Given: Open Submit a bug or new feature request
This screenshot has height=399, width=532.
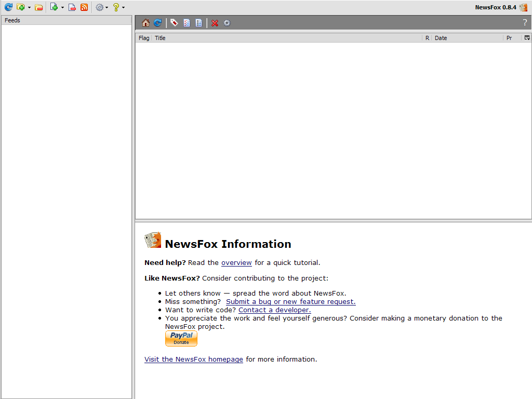Looking at the screenshot, I should (x=291, y=302).
